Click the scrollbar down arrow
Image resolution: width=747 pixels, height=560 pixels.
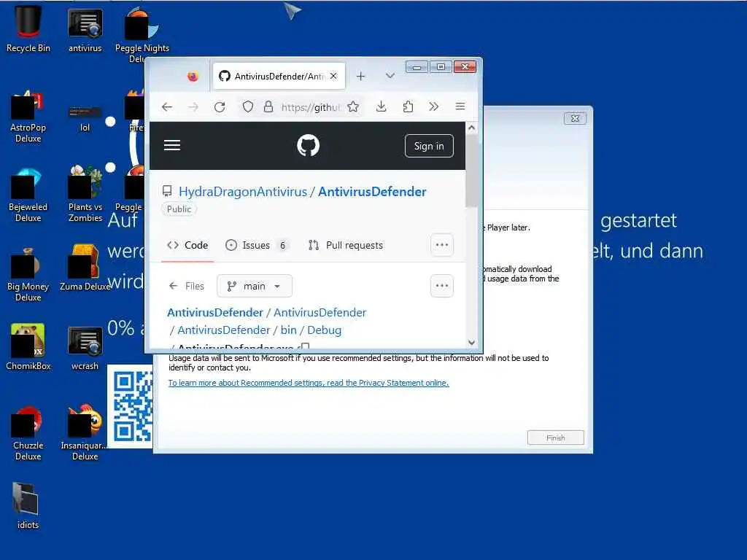(471, 343)
